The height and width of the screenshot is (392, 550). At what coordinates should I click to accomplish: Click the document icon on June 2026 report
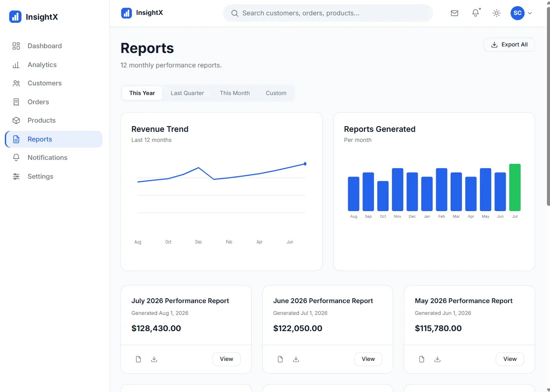point(280,359)
